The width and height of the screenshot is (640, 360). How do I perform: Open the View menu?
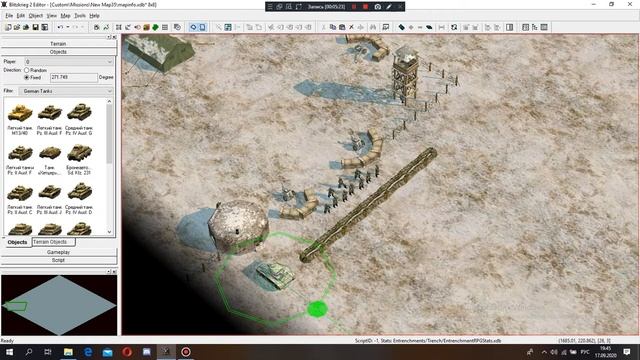coord(52,16)
